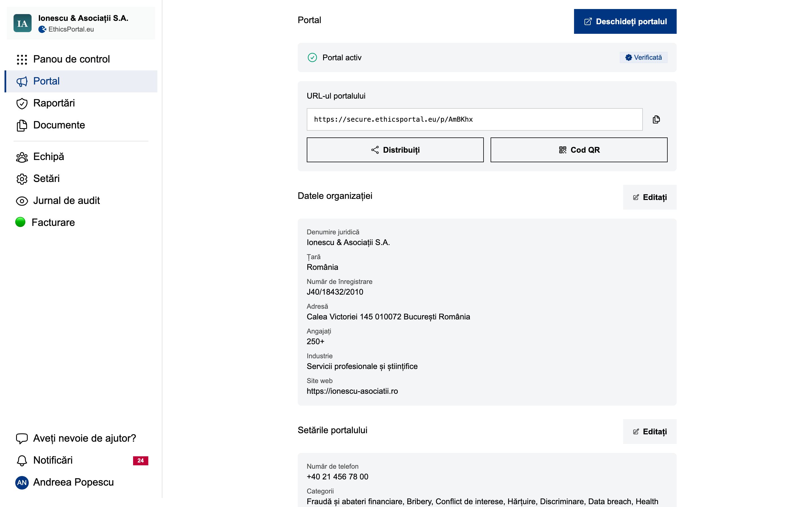The width and height of the screenshot is (812, 507).
Task: Click the Verificată badge
Action: point(643,57)
